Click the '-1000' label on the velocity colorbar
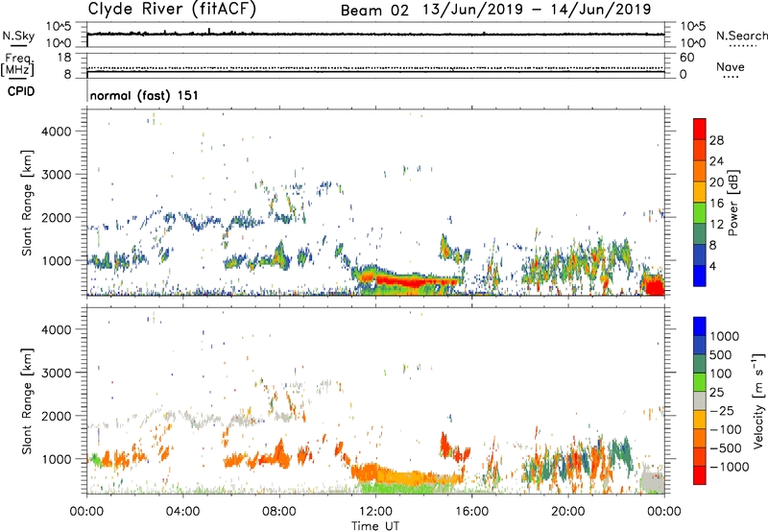Image resolution: width=768 pixels, height=532 pixels. tap(729, 467)
